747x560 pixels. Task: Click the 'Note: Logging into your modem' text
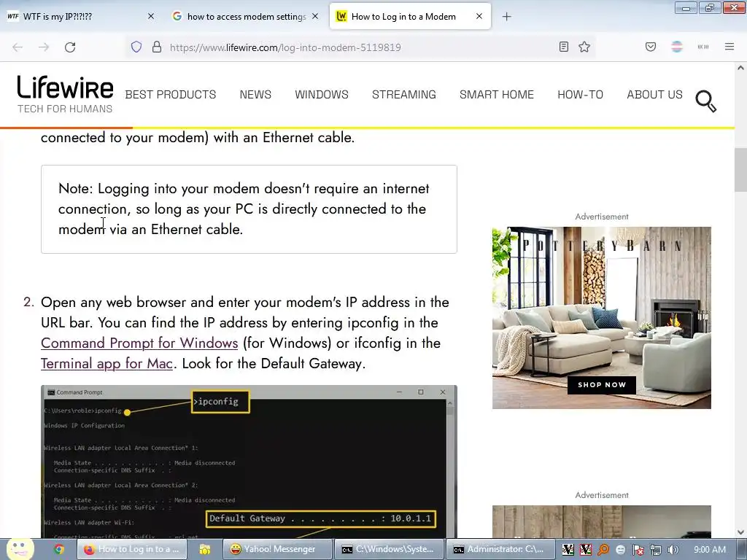[x=158, y=189]
